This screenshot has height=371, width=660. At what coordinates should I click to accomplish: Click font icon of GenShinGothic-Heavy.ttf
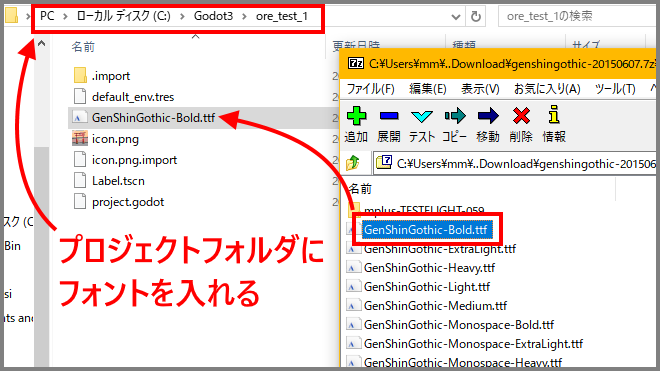354,268
